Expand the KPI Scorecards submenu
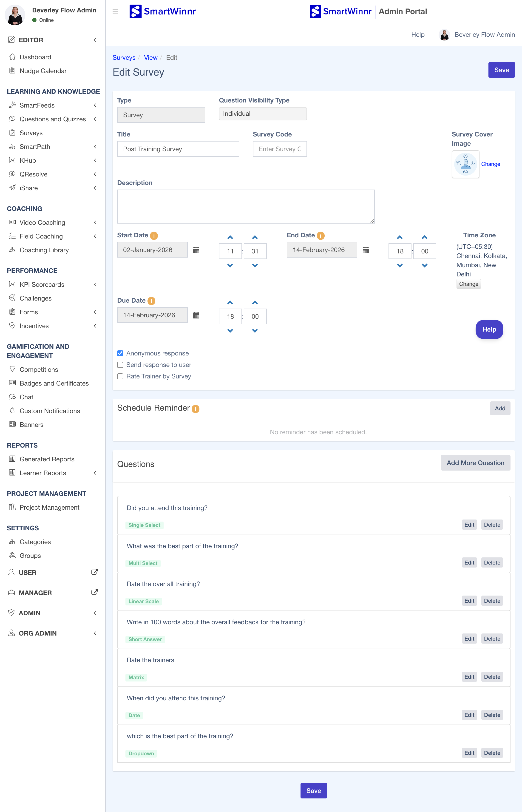This screenshot has height=812, width=522. point(42,285)
